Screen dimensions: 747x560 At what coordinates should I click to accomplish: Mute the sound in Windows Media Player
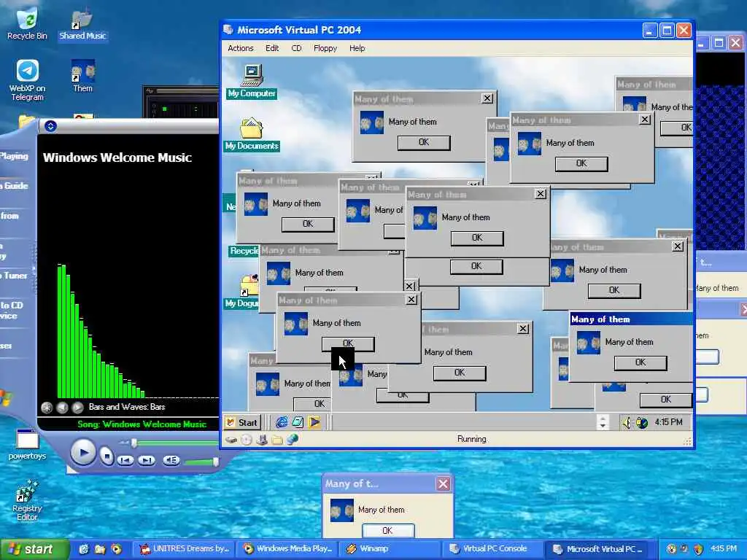pos(171,460)
